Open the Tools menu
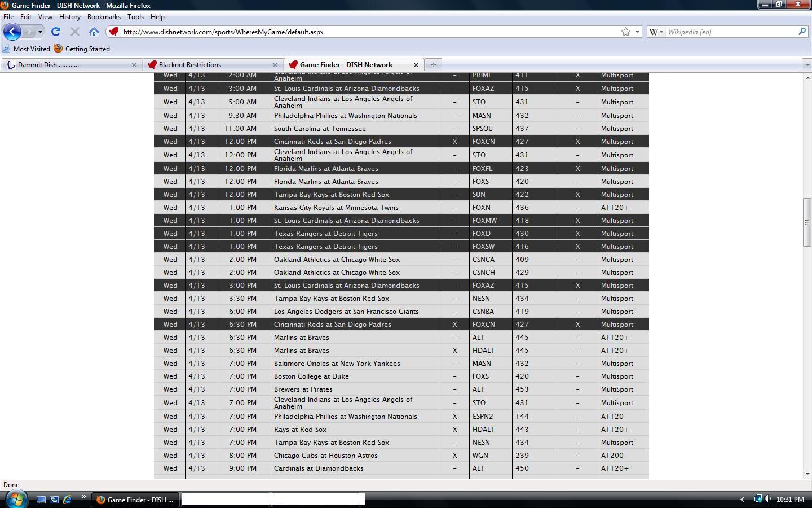Viewport: 812px width, 508px height. coord(135,17)
